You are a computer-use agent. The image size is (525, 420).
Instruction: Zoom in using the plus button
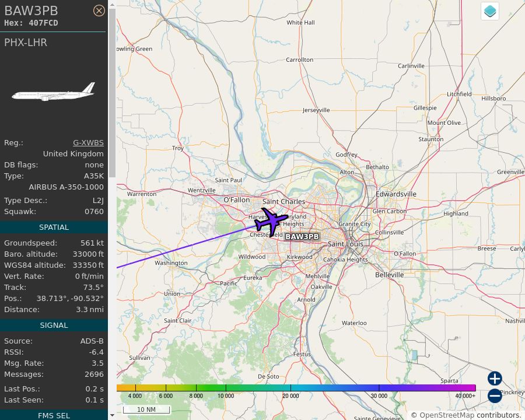pos(494,379)
